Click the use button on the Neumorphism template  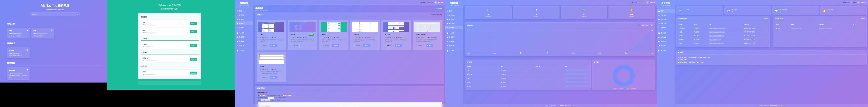429,45
